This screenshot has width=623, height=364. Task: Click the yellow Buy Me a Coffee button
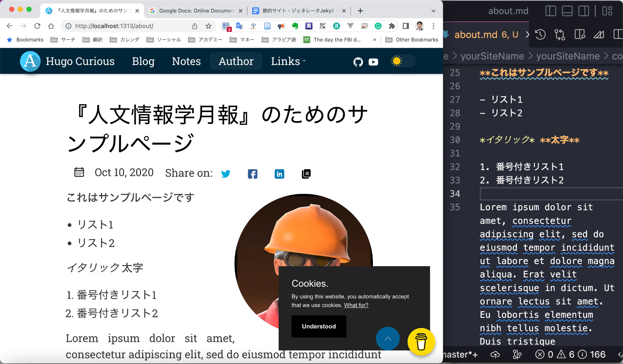tap(421, 342)
